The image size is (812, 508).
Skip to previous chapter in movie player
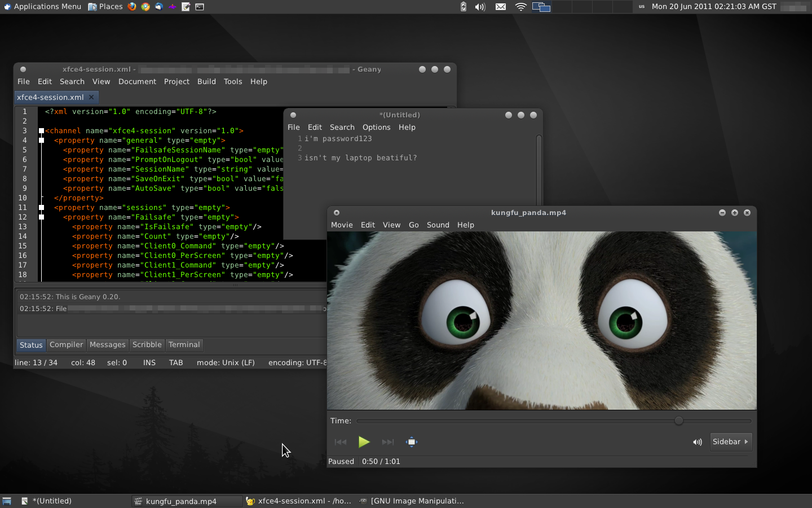tap(341, 442)
